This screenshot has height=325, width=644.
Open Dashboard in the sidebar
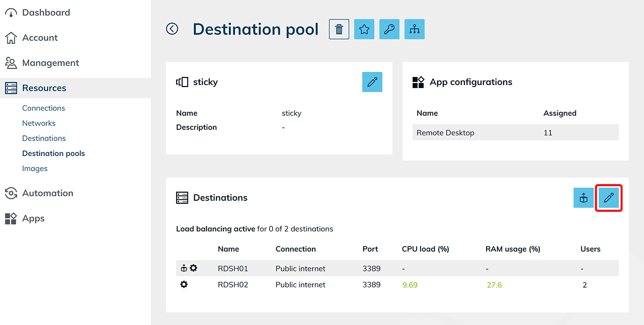click(x=46, y=13)
